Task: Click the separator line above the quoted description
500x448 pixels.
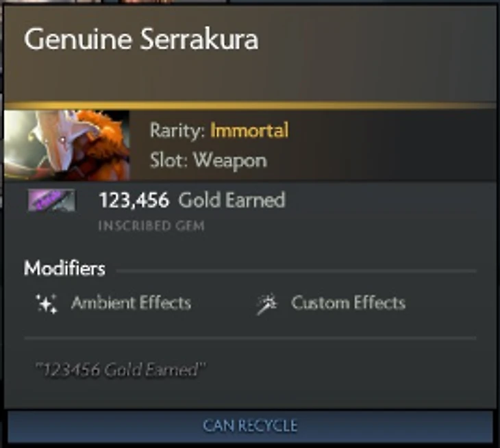Action: [x=250, y=338]
